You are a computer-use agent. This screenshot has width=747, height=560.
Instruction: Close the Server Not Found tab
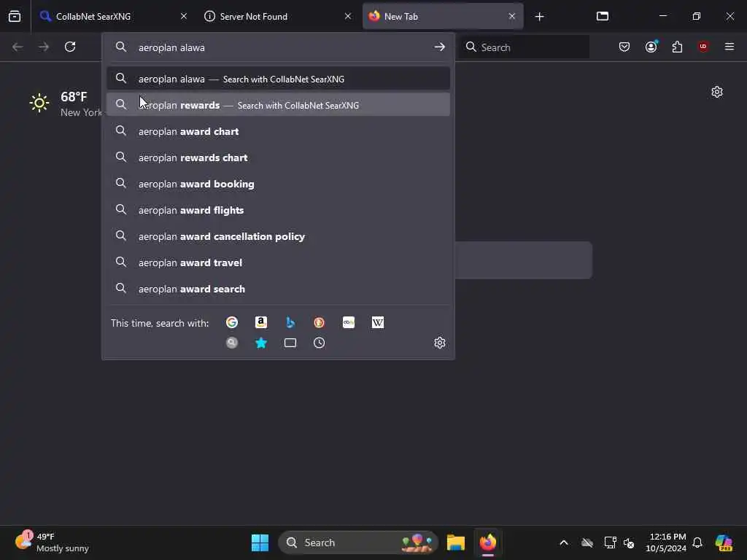pyautogui.click(x=348, y=16)
